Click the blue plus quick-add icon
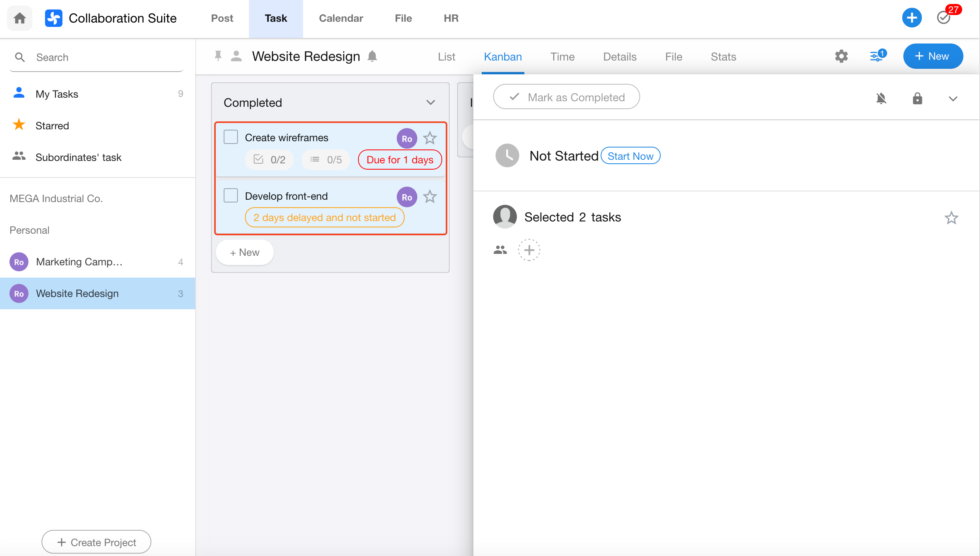Viewport: 980px width, 556px height. tap(912, 18)
